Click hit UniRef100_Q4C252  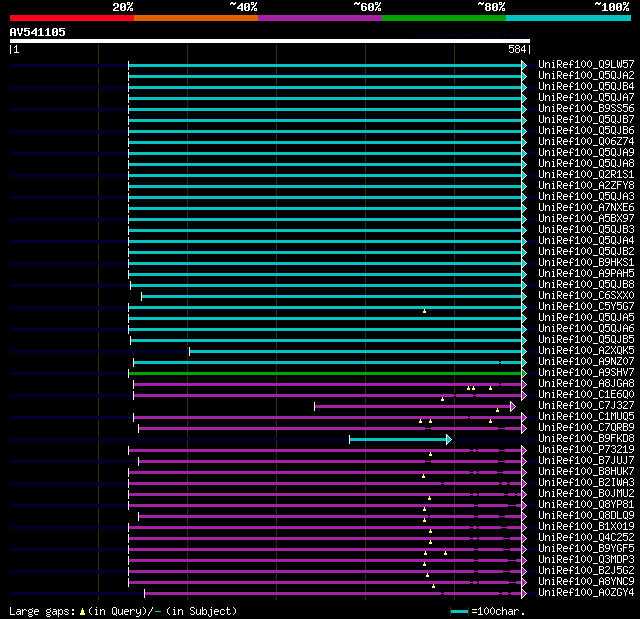pos(586,538)
